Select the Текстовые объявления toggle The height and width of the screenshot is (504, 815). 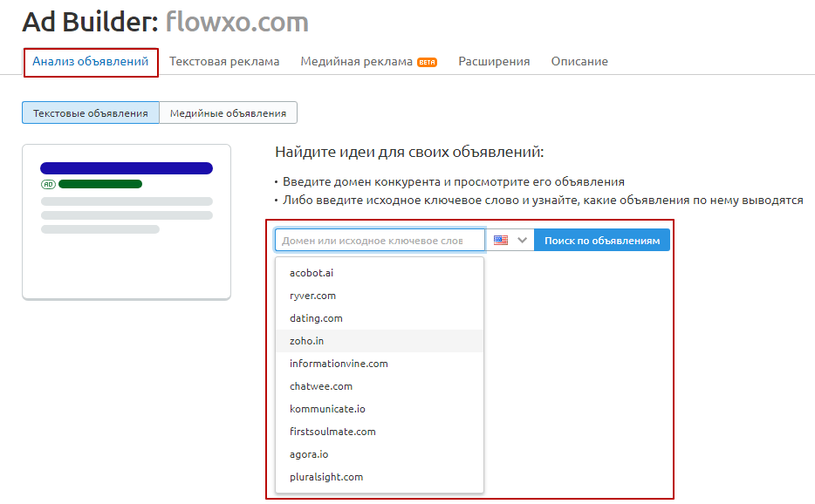[91, 112]
